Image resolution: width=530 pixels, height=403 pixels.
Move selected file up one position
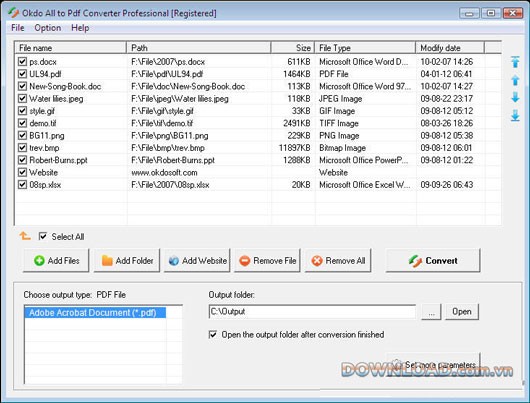click(x=515, y=80)
